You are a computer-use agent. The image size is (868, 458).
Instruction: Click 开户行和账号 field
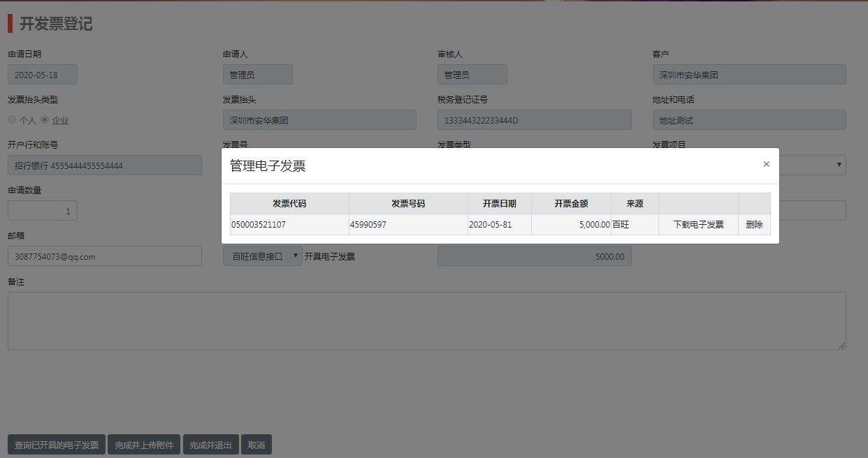105,165
